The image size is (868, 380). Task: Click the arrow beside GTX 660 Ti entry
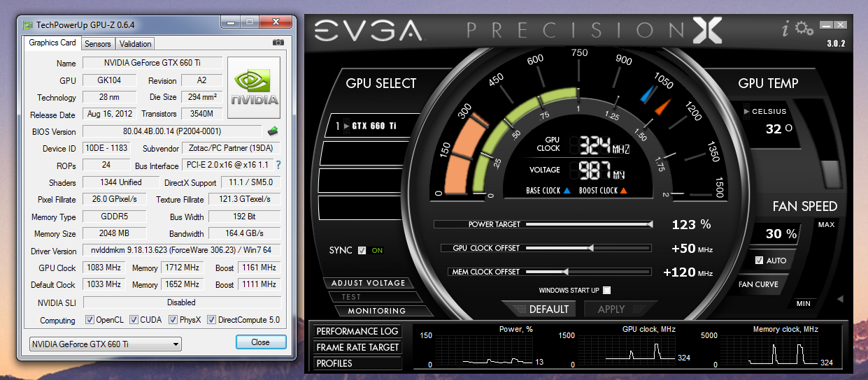click(346, 126)
